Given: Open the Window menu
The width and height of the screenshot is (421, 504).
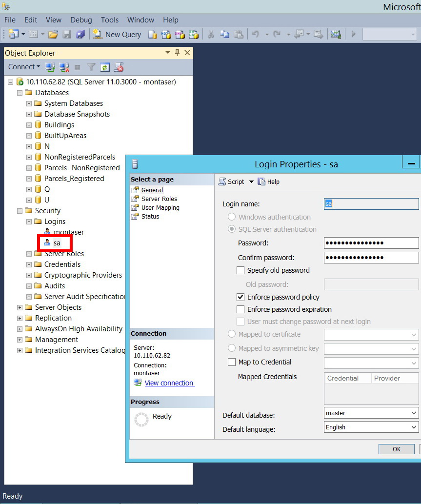Looking at the screenshot, I should [x=141, y=20].
